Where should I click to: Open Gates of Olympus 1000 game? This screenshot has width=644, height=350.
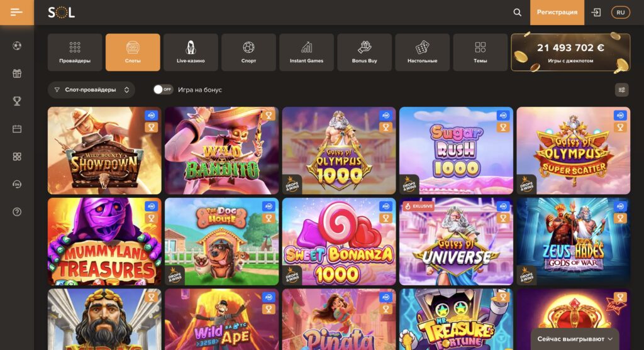[339, 151]
